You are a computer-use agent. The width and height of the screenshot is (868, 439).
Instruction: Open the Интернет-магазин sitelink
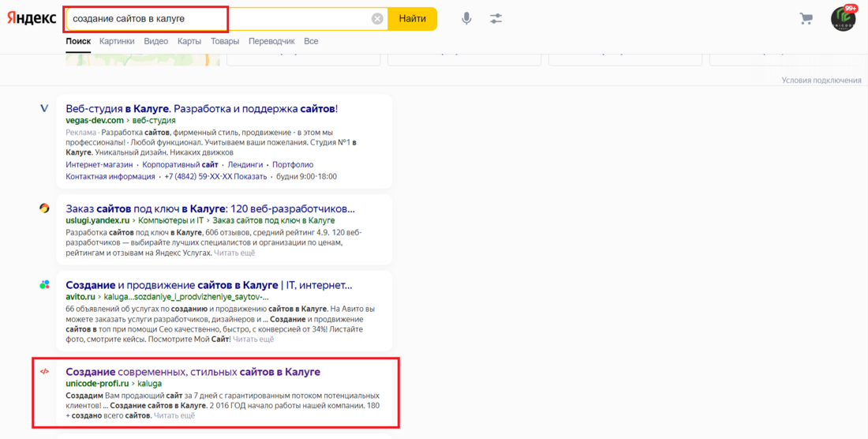[x=99, y=165]
